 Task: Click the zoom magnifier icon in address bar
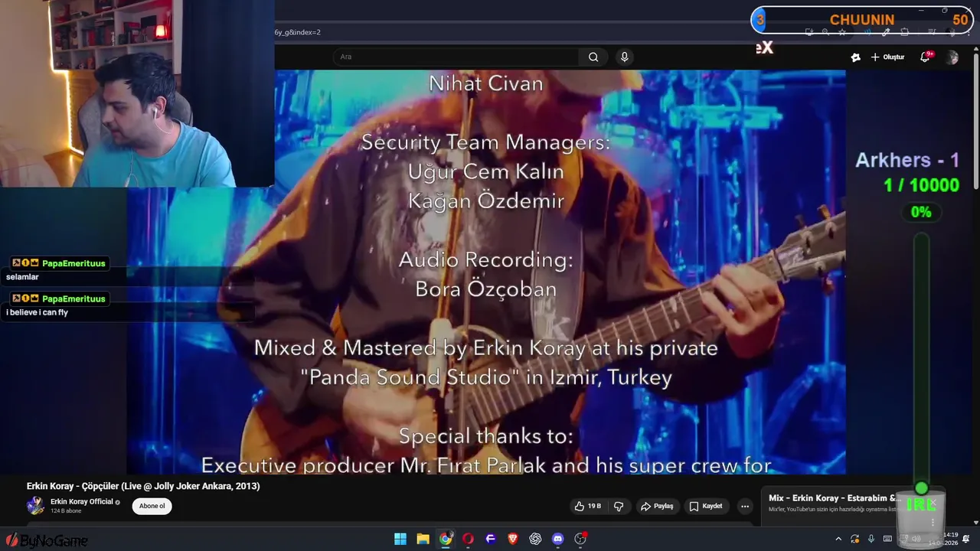(825, 32)
